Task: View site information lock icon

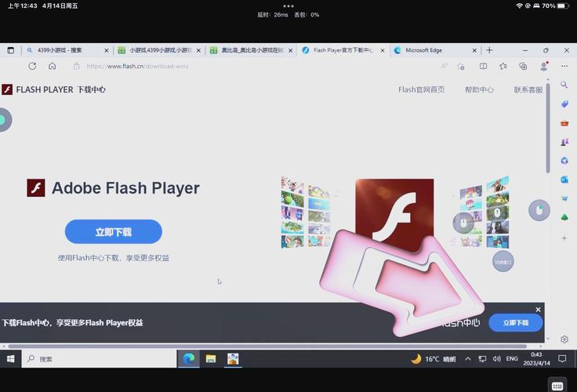Action: pyautogui.click(x=77, y=67)
